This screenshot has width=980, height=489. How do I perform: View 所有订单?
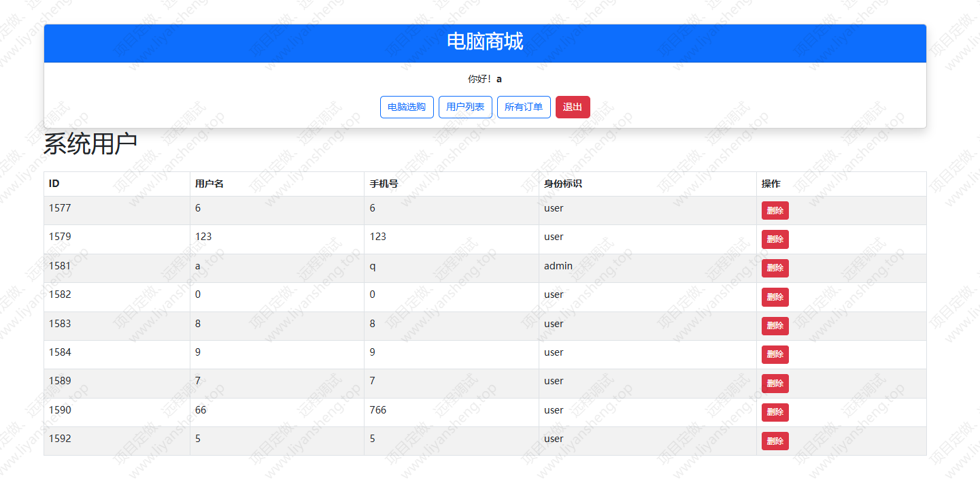pos(524,107)
